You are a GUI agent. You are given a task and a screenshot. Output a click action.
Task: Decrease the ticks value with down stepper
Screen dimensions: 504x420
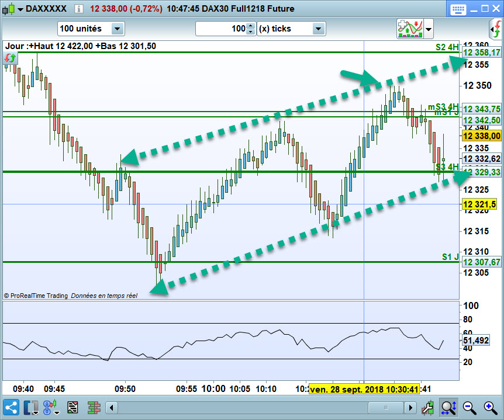click(x=251, y=32)
